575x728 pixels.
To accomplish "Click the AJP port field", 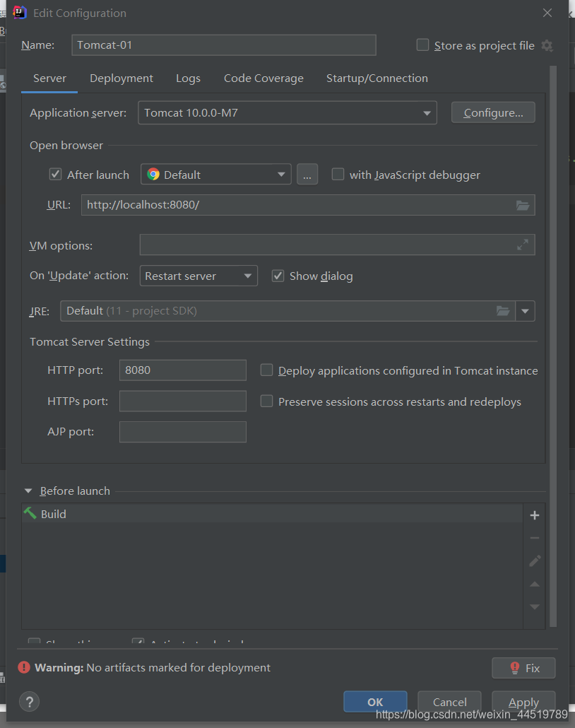I will click(x=183, y=432).
